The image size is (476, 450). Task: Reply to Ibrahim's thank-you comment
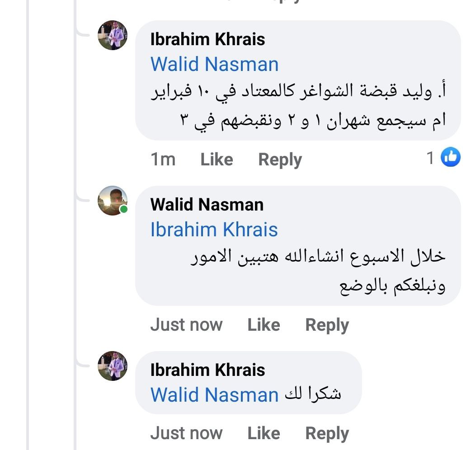click(x=327, y=434)
